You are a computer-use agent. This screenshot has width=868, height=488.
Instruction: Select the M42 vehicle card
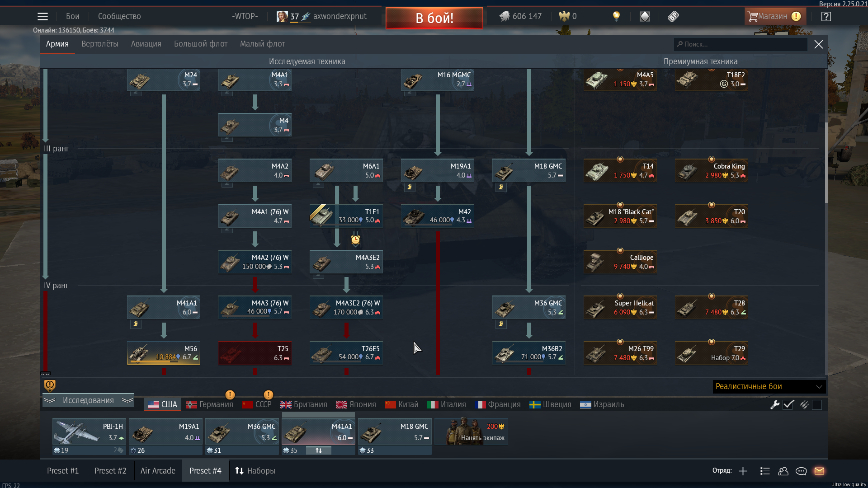tap(438, 216)
